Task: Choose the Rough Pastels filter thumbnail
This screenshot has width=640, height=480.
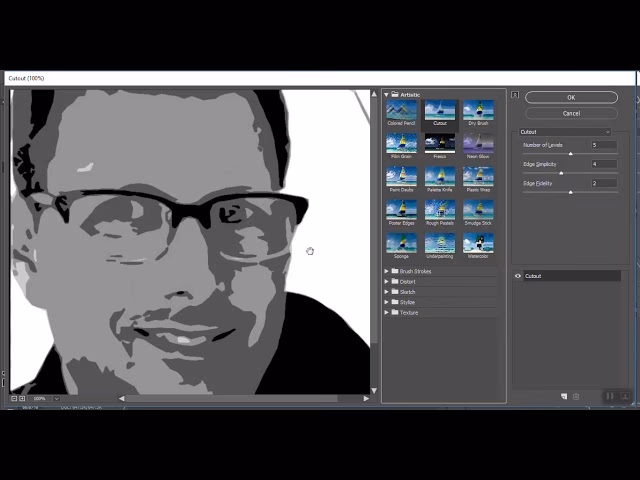Action: [440, 210]
